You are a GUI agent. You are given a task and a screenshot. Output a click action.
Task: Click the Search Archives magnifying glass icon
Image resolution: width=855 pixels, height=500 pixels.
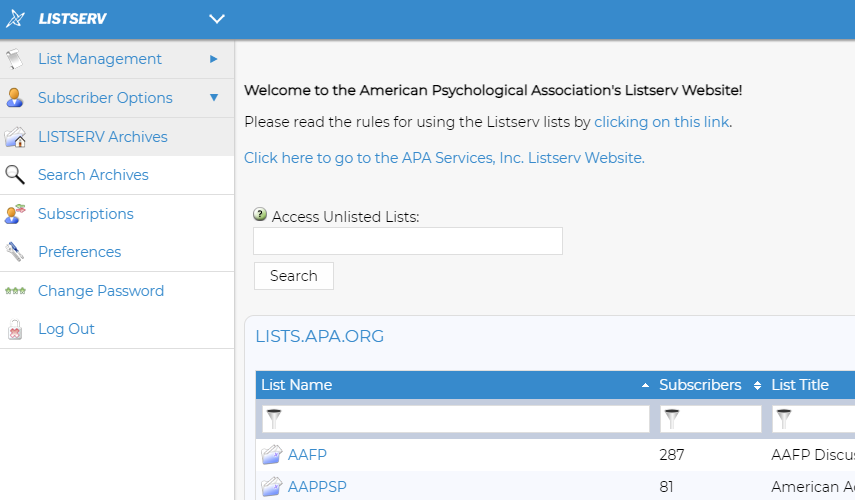point(15,175)
